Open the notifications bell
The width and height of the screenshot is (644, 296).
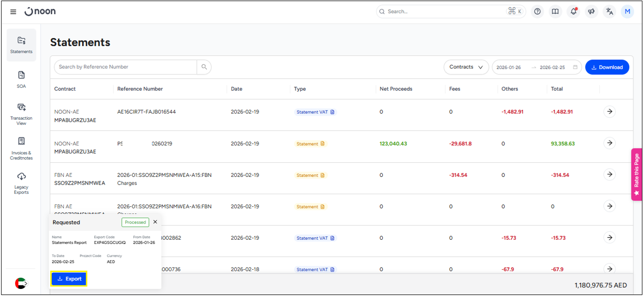tap(574, 12)
